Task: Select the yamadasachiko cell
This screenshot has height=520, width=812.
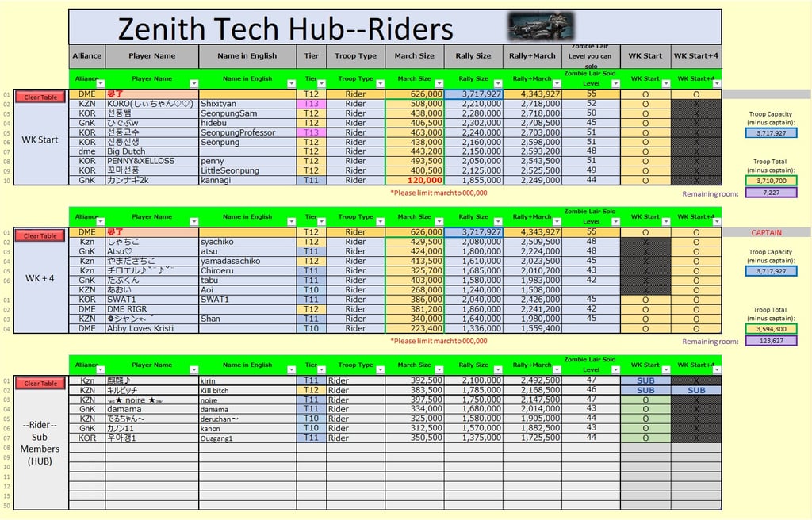Action: click(x=247, y=261)
